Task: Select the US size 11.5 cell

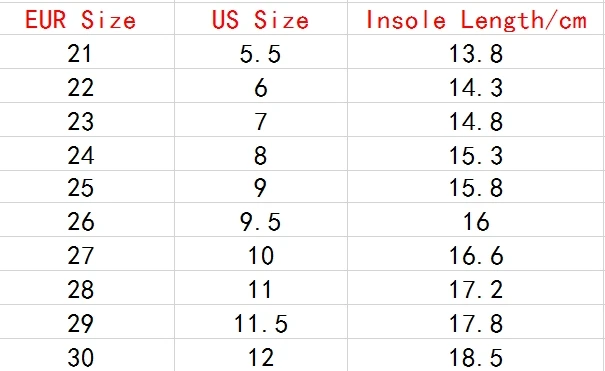Action: point(261,322)
